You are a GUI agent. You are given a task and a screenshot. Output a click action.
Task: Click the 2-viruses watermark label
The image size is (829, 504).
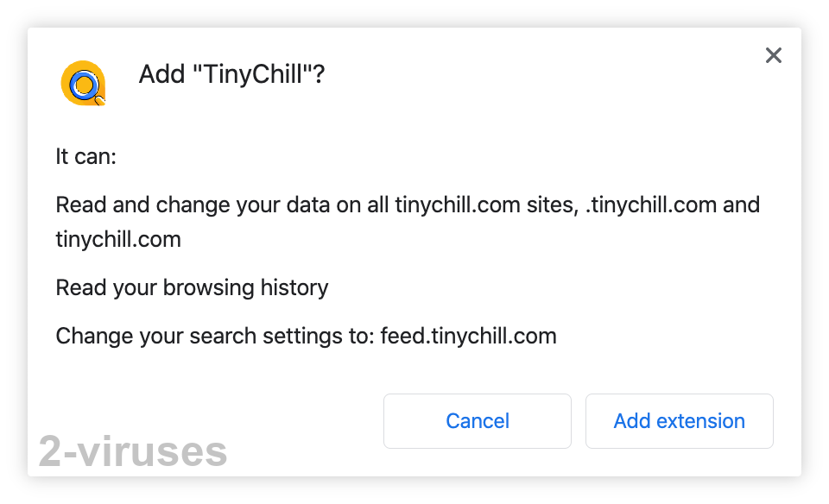(132, 450)
